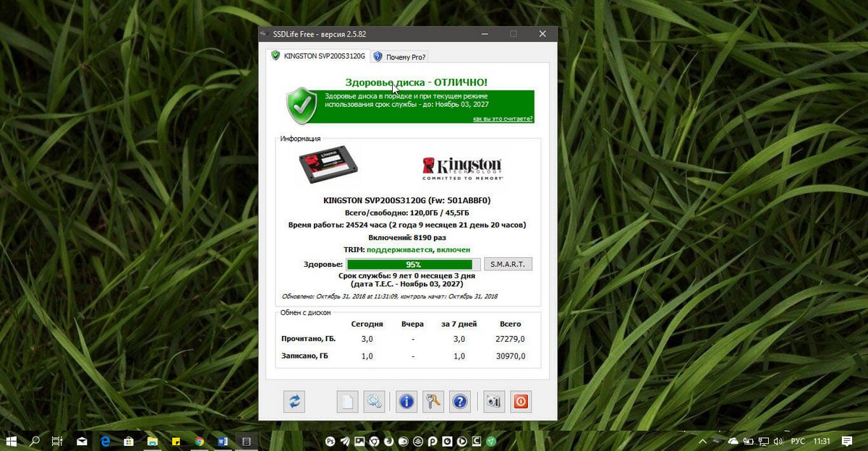Click the green shield checkmark image
The image size is (868, 451).
pyautogui.click(x=302, y=106)
